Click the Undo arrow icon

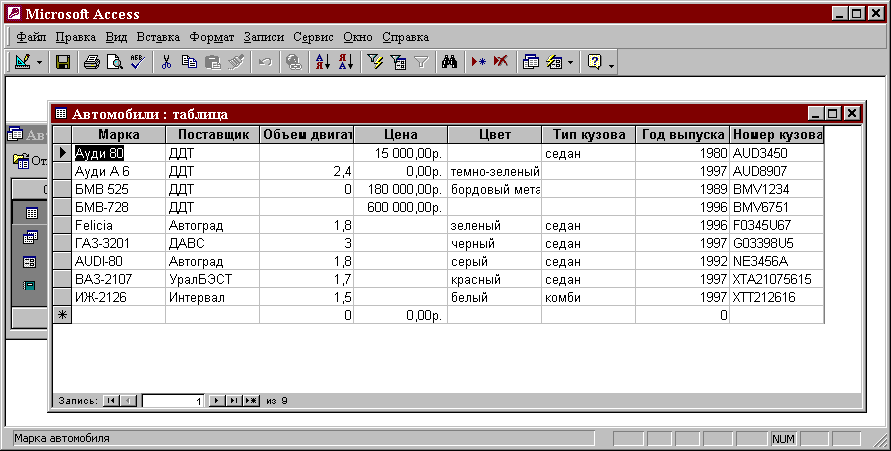coord(265,61)
